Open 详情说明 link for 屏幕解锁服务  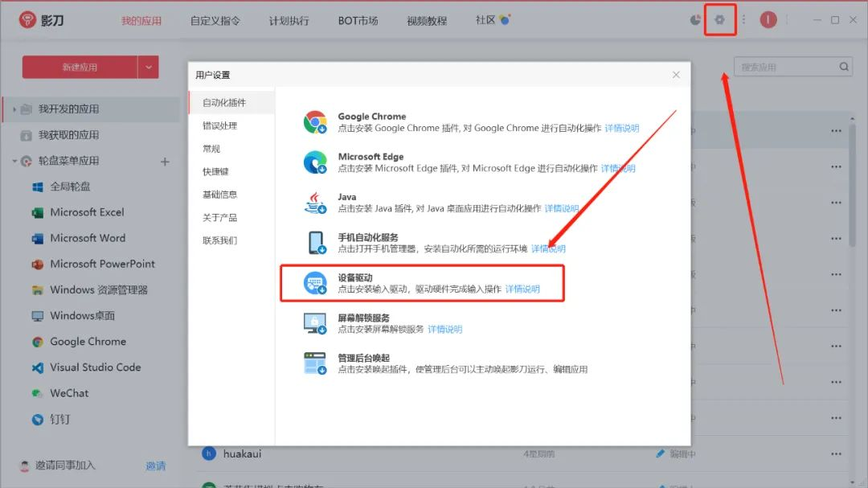[444, 330]
